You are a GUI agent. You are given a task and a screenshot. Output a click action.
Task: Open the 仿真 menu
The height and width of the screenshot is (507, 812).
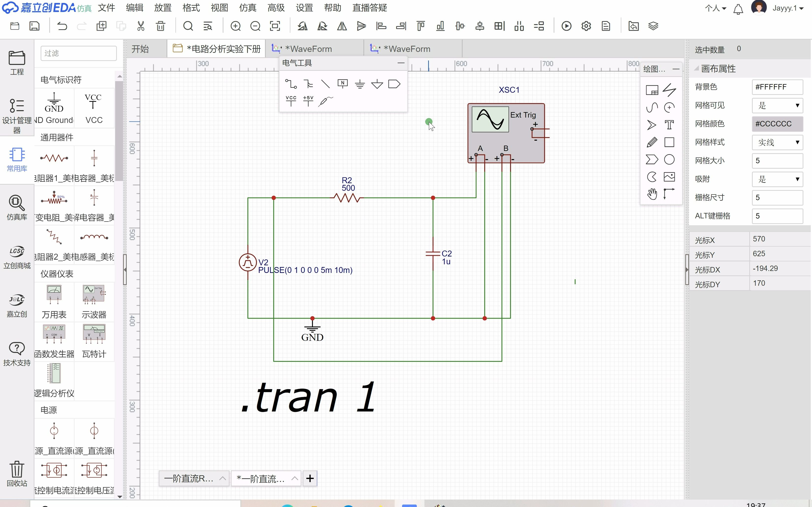[x=248, y=8]
